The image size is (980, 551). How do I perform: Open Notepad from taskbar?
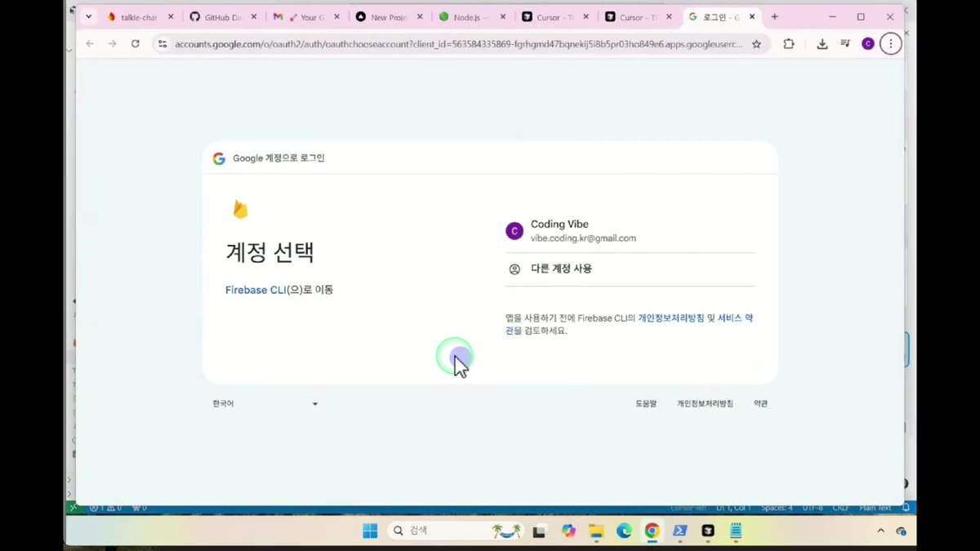736,531
